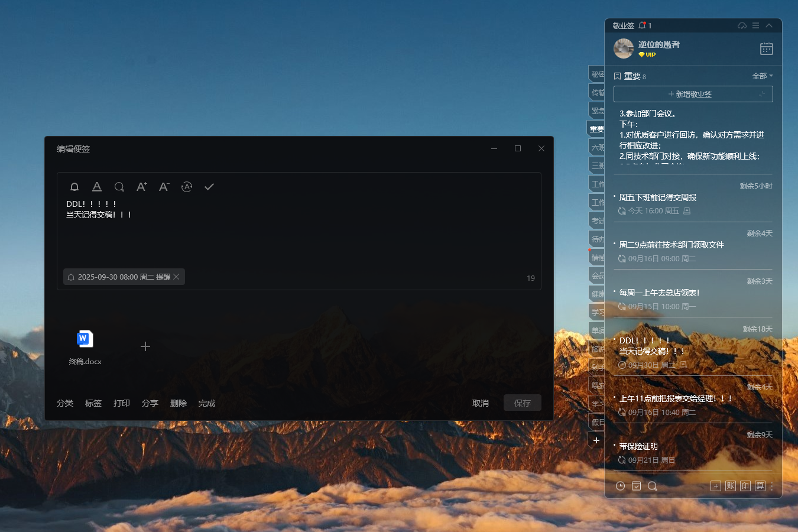Open the notification bell in 敬业签 title bar
This screenshot has width=798, height=532.
tap(642, 25)
